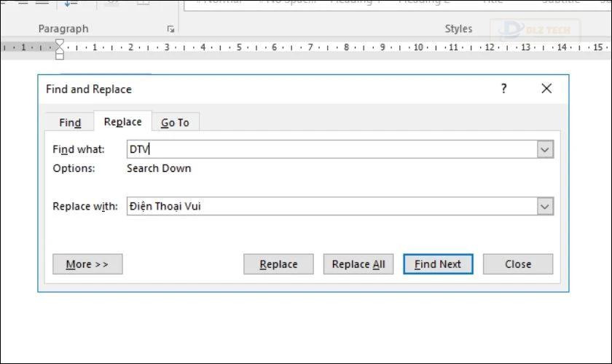Expand the Replace with dropdown arrow

[x=545, y=206]
